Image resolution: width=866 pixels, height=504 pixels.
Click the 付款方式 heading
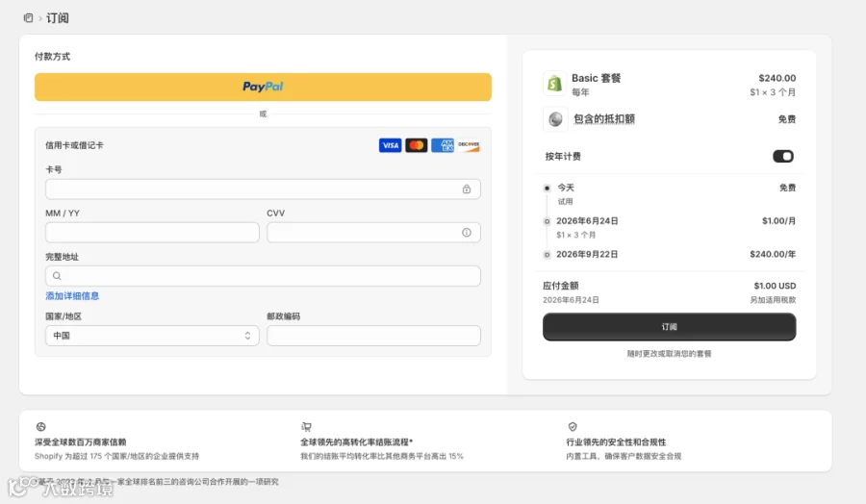click(x=53, y=57)
